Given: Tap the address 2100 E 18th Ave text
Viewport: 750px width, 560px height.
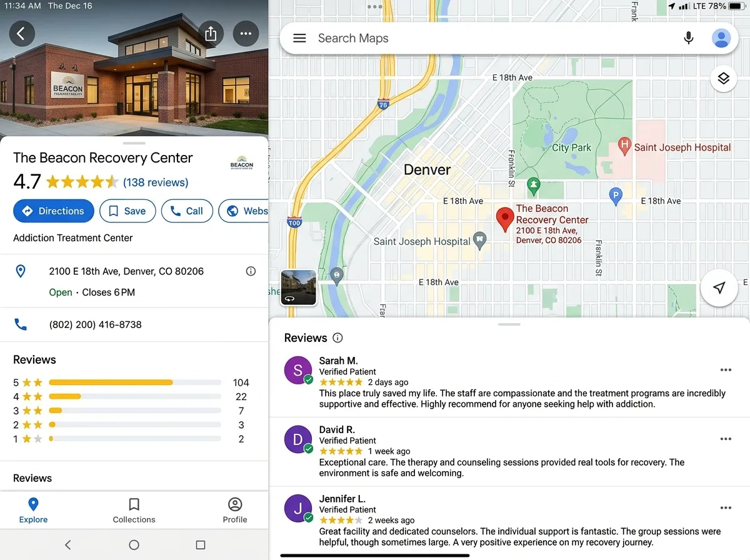Looking at the screenshot, I should point(126,271).
